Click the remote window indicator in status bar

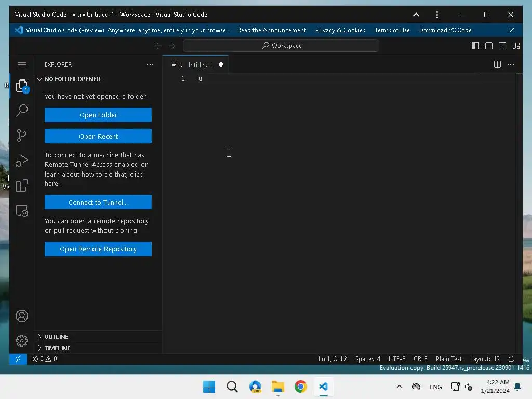pyautogui.click(x=18, y=359)
